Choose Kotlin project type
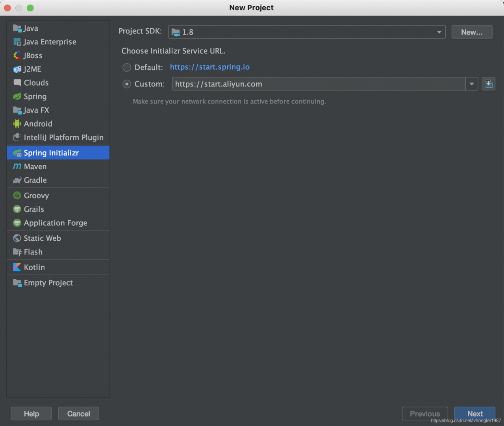The width and height of the screenshot is (504, 426). (x=58, y=267)
